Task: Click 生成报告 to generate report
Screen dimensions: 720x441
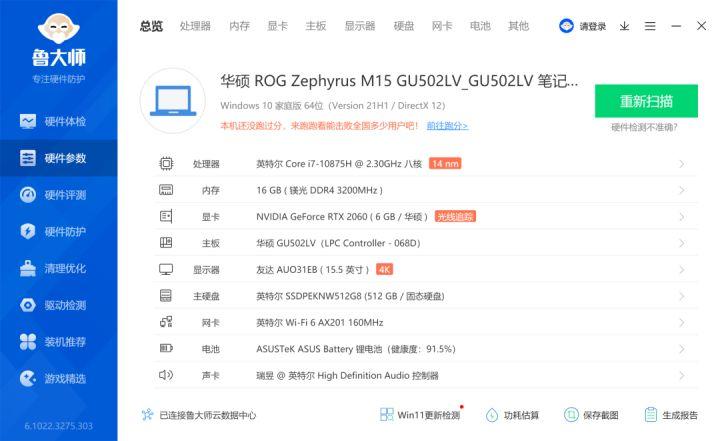Action: pos(670,415)
